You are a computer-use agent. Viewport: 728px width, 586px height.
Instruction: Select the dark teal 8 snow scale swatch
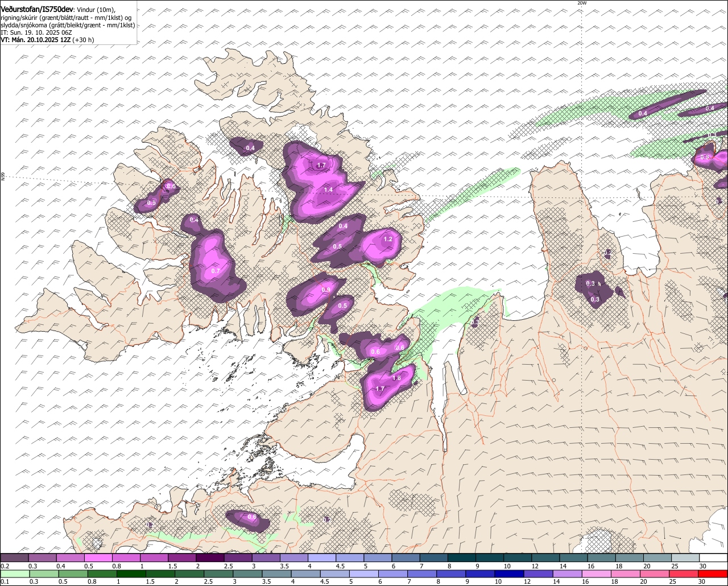click(462, 558)
